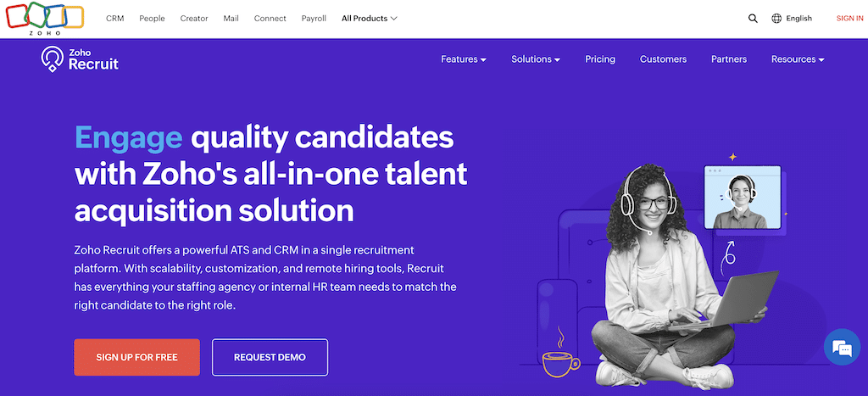Click the Zoho logo icon

click(42, 19)
